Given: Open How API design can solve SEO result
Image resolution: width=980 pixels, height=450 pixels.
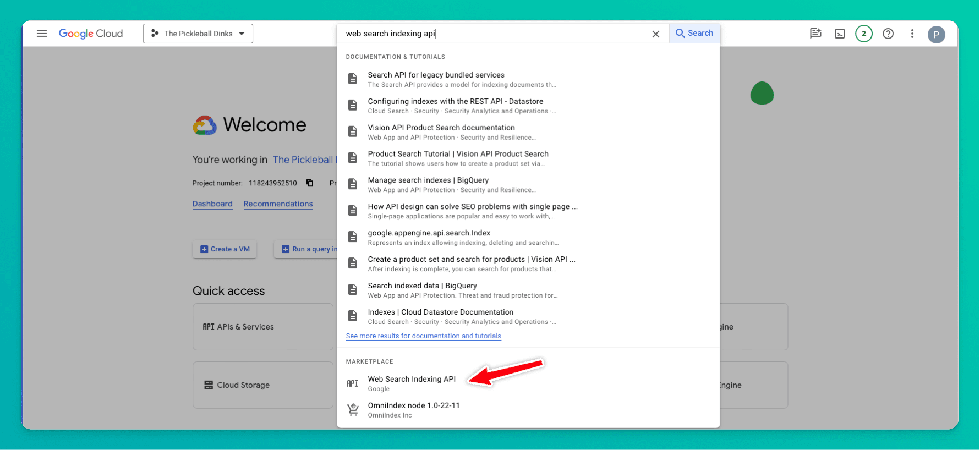Looking at the screenshot, I should (528, 211).
